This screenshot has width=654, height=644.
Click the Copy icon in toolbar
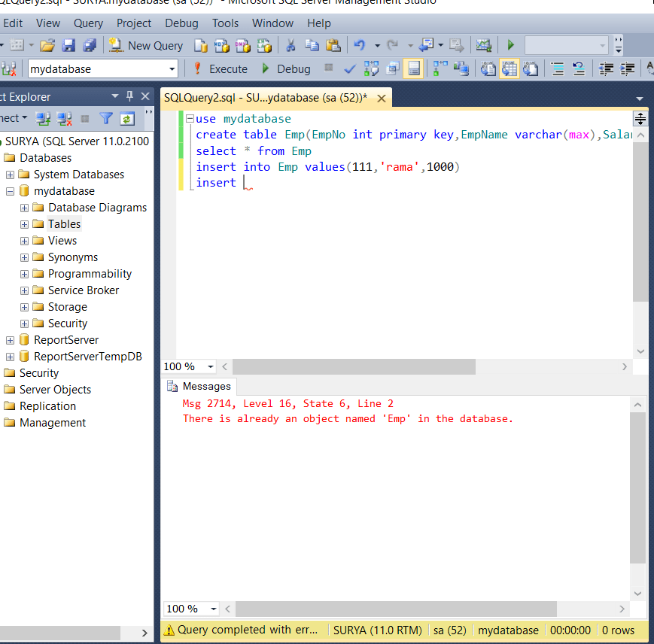coord(312,45)
